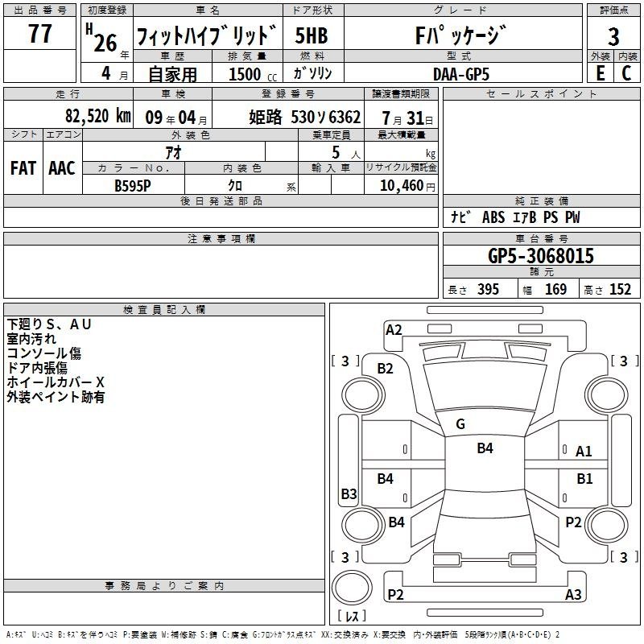Click P2 mark on rear bumper
Viewport: 644px width, 644px height.
395,594
